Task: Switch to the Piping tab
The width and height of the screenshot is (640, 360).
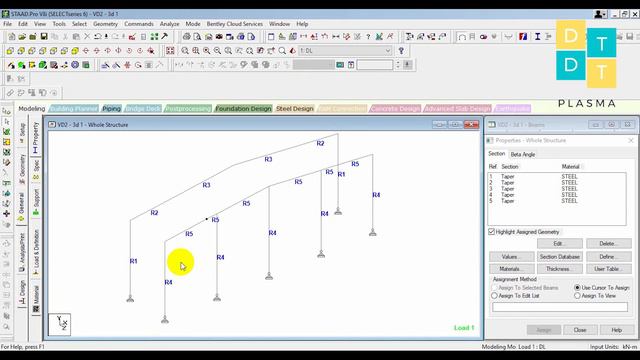Action: (x=111, y=109)
